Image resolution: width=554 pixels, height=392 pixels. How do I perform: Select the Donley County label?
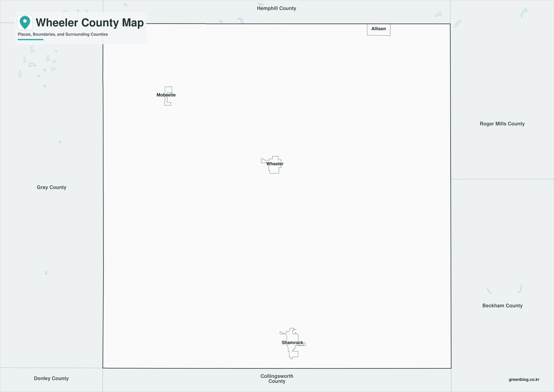tap(51, 379)
